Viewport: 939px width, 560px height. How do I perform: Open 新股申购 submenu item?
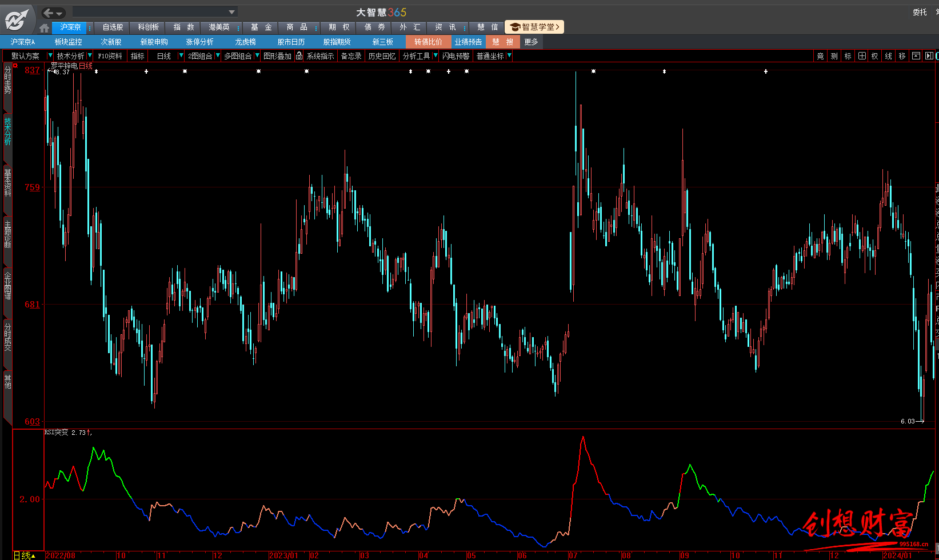pos(154,42)
